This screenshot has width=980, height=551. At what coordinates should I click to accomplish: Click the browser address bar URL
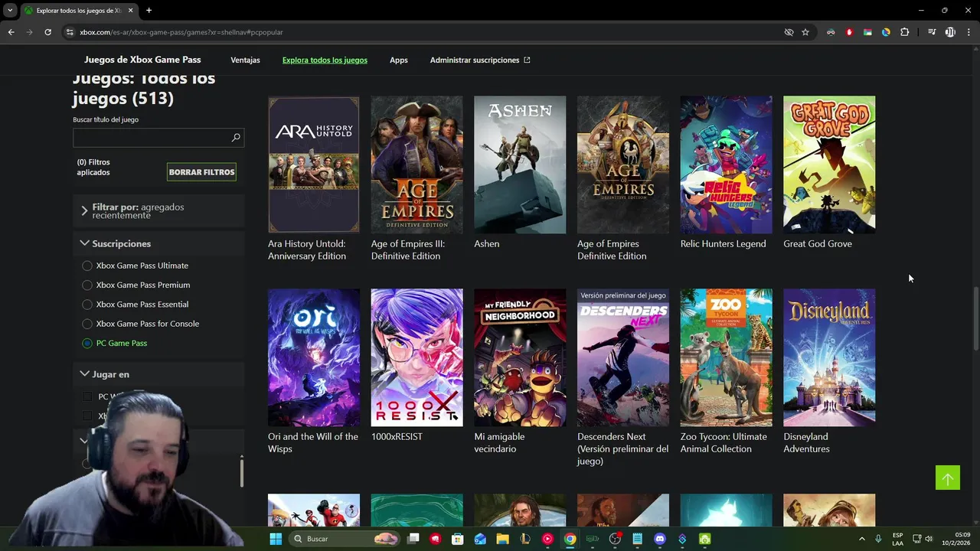click(x=181, y=32)
